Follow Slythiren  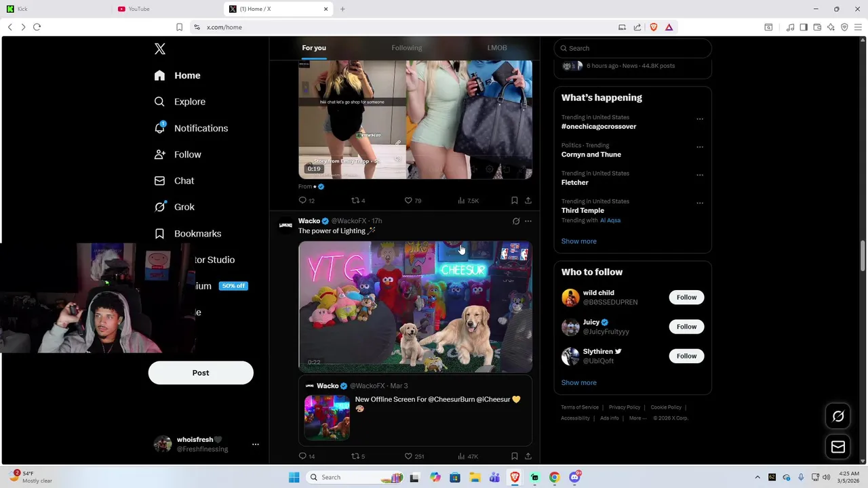[686, 356]
